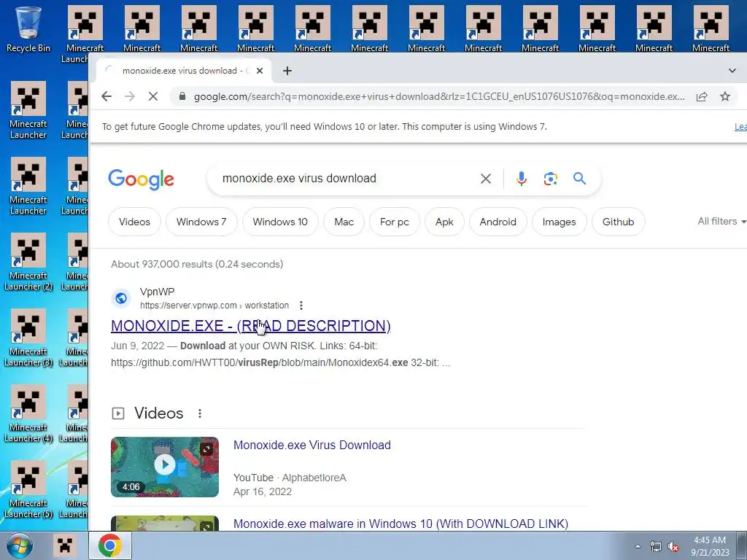Open more options for the Videos section
Image resolution: width=747 pixels, height=560 pixels.
pyautogui.click(x=200, y=413)
